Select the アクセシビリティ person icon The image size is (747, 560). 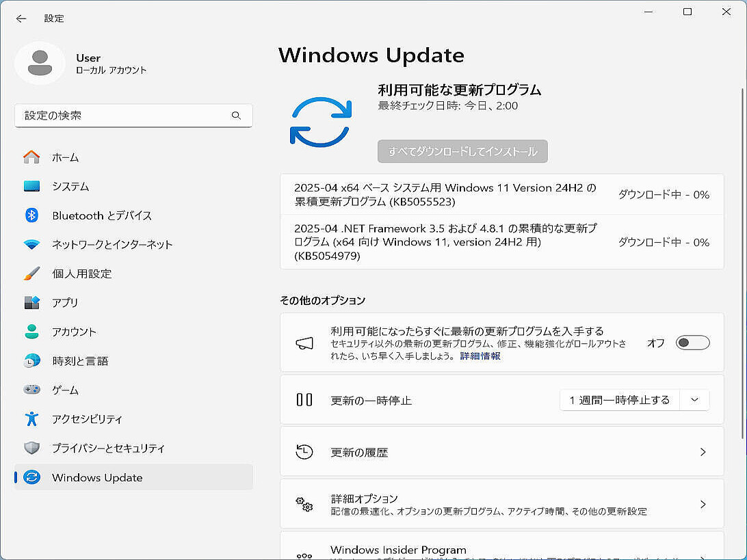point(31,419)
